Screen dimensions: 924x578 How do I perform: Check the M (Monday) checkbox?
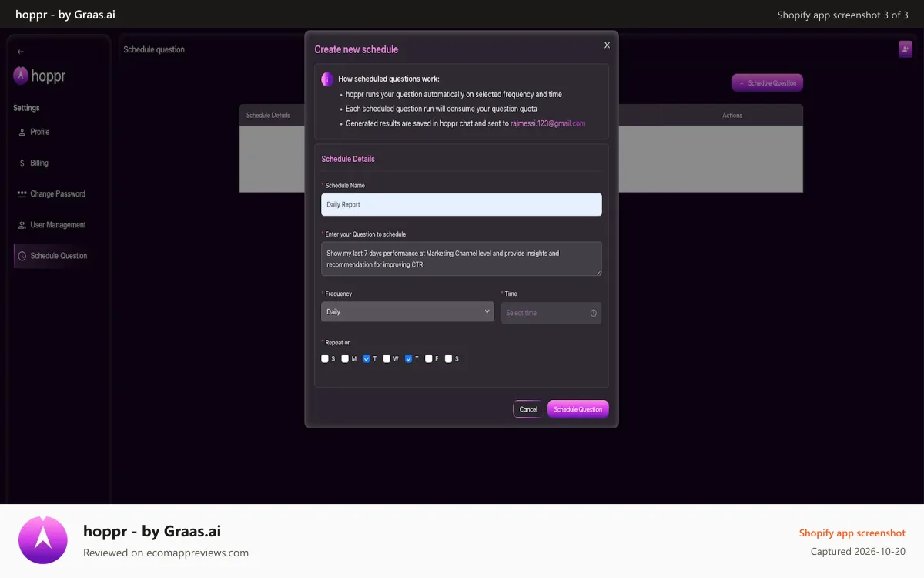pyautogui.click(x=345, y=358)
